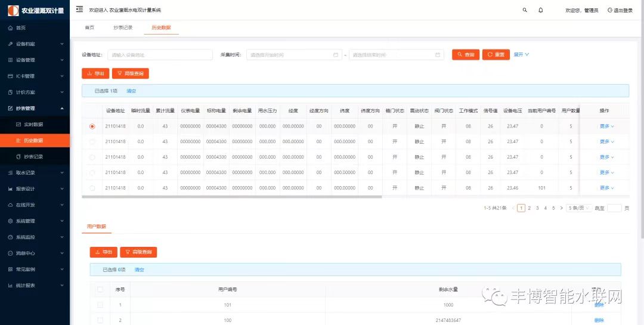Image resolution: width=644 pixels, height=325 pixels.
Task: Check the select-all checkbox in user data table
Action: coord(100,289)
